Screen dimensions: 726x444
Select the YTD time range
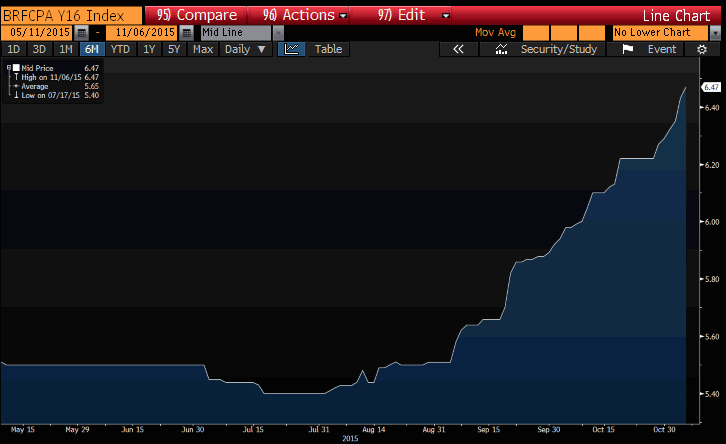(x=120, y=49)
